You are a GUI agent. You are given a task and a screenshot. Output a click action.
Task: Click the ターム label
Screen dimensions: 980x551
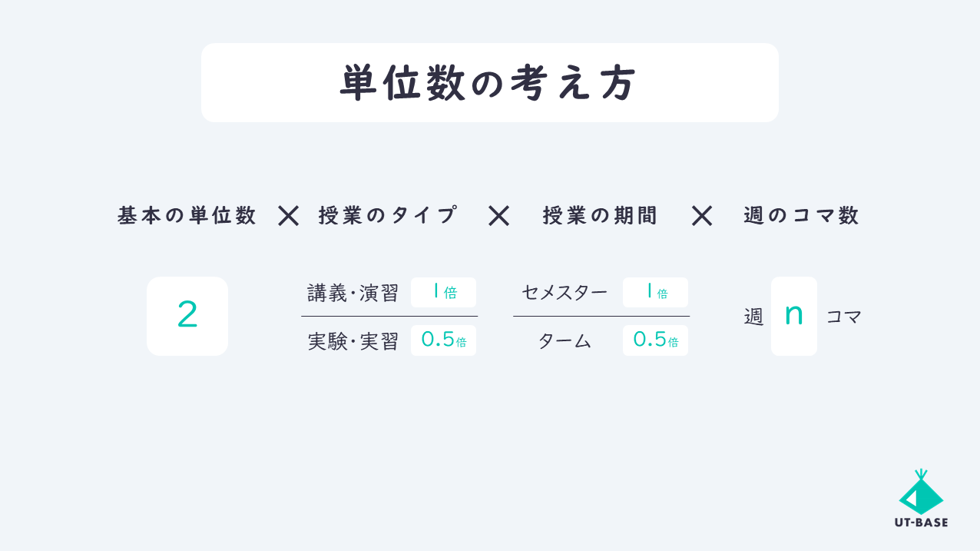[564, 341]
